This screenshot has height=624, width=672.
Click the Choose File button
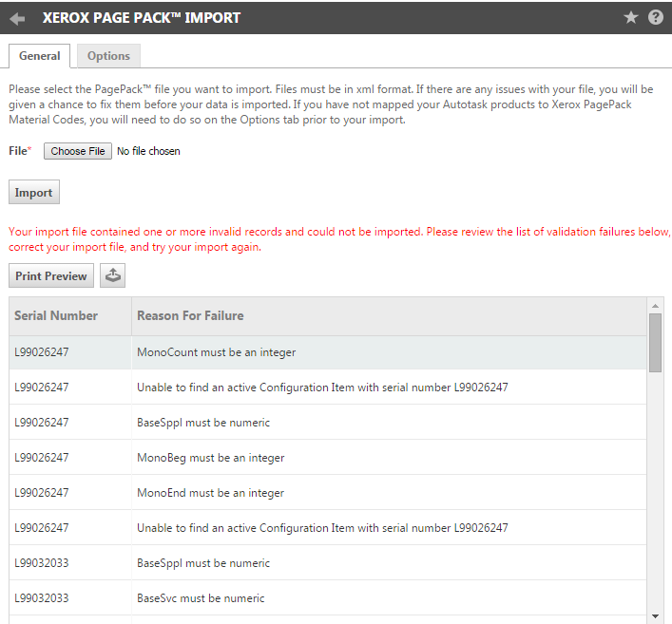coord(78,151)
